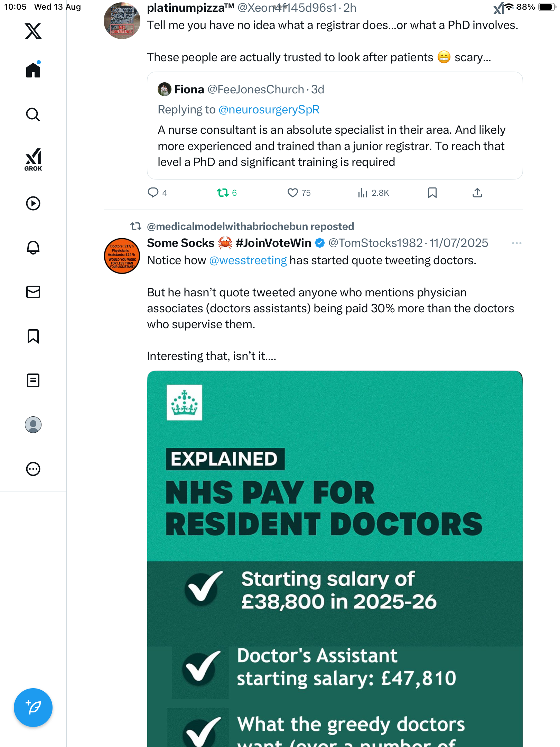Like platinumpizza's post with the heart
560x747 pixels.
292,193
